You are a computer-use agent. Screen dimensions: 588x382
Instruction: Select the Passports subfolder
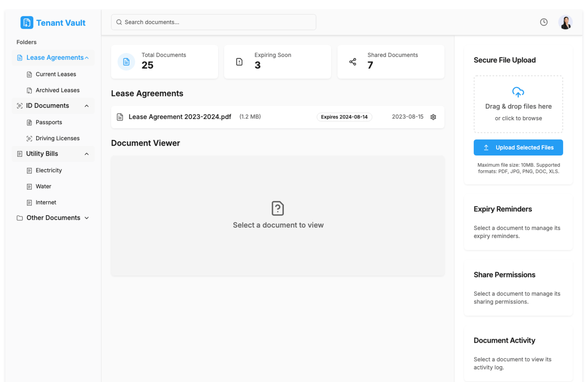[x=49, y=122]
